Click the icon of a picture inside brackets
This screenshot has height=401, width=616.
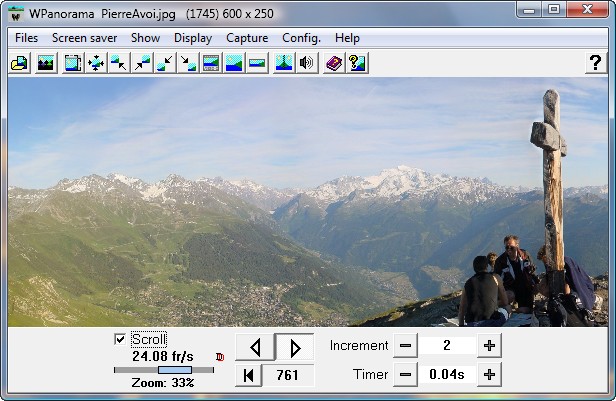pos(73,63)
